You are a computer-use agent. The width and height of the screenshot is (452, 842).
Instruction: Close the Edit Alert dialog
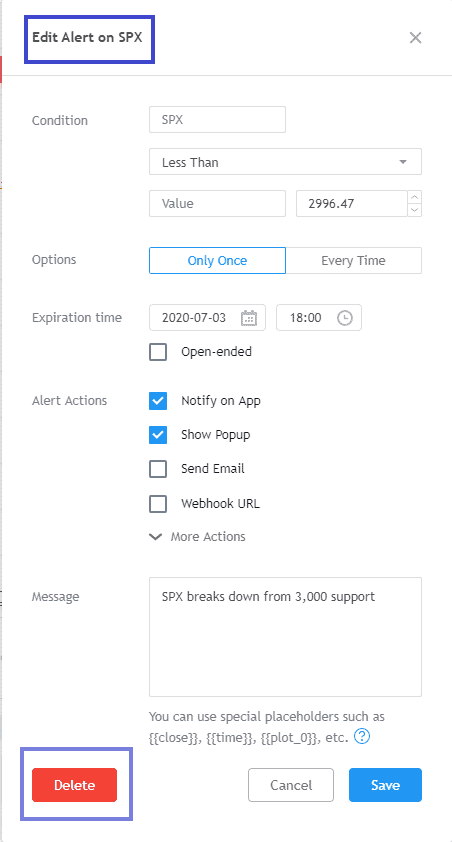point(415,38)
